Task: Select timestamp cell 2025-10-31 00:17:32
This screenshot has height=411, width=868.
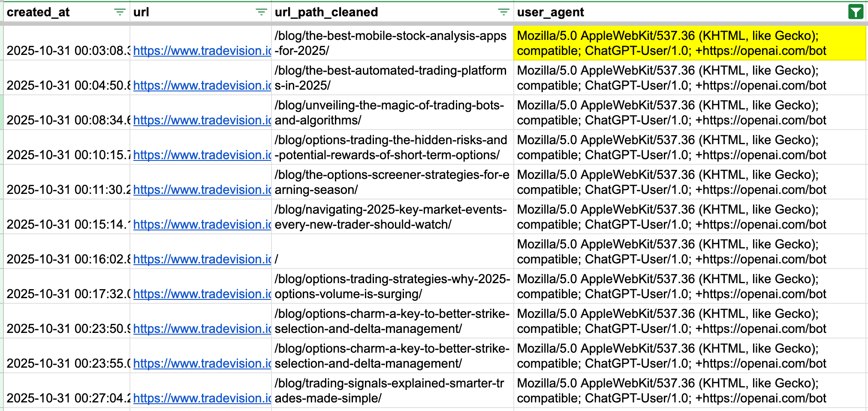Action: tap(66, 286)
